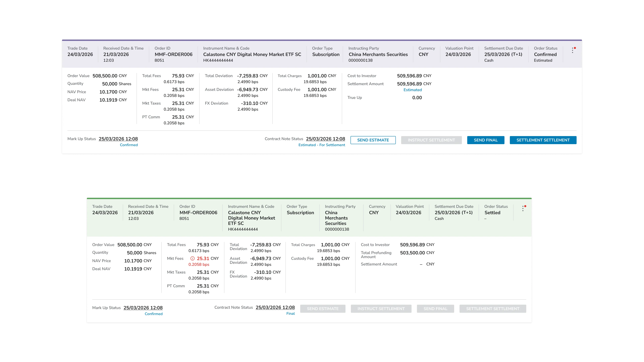Click the disabled SEND FINAL button on the Settled card
Screen dimensions: 644x362
(x=436, y=309)
